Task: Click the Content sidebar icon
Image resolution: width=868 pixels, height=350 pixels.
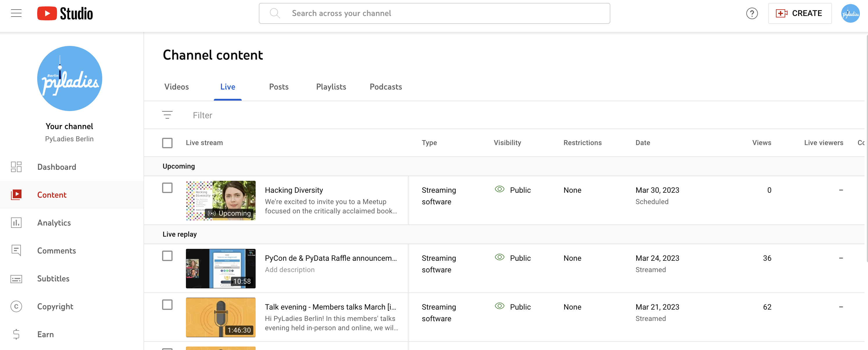Action: tap(16, 195)
